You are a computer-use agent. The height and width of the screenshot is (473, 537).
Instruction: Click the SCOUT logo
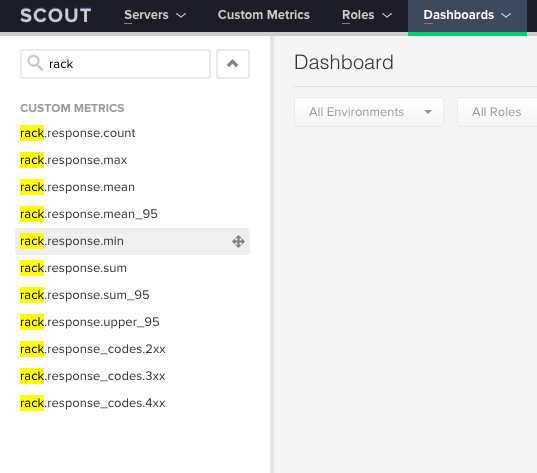(x=56, y=15)
